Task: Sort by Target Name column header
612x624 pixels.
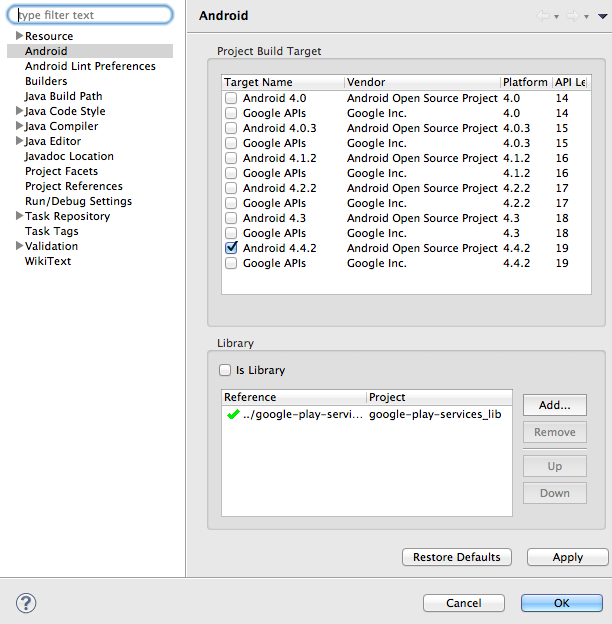Action: click(283, 82)
